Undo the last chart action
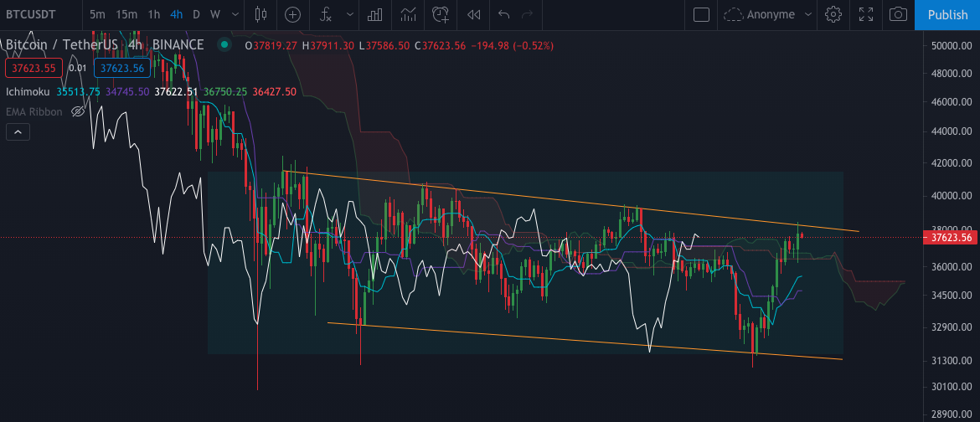 (x=503, y=14)
